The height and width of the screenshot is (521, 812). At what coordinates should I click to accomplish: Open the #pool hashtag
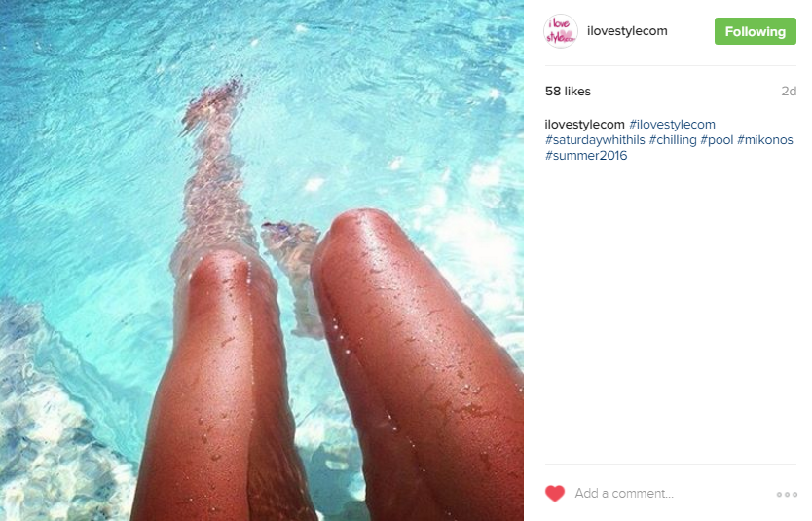pyautogui.click(x=717, y=140)
